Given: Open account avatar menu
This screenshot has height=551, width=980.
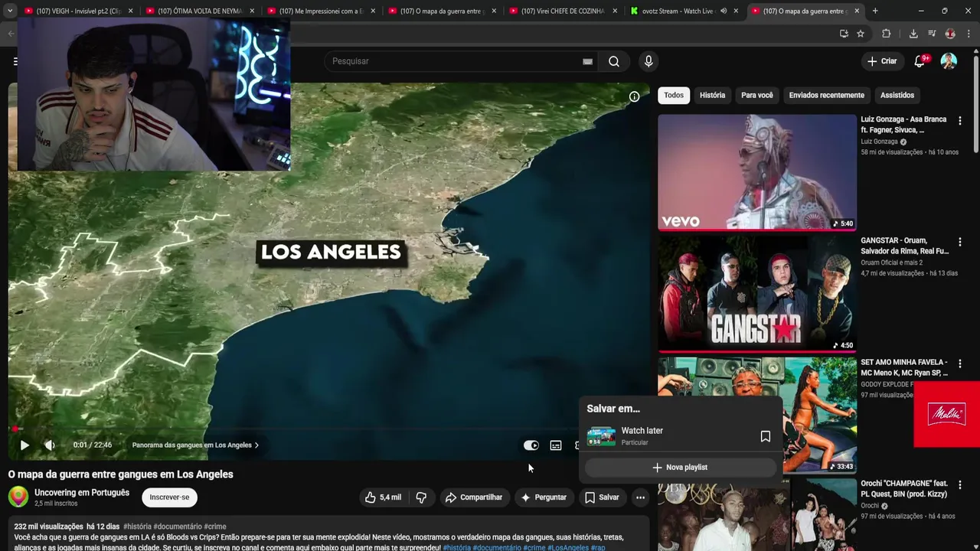Looking at the screenshot, I should coord(949,61).
